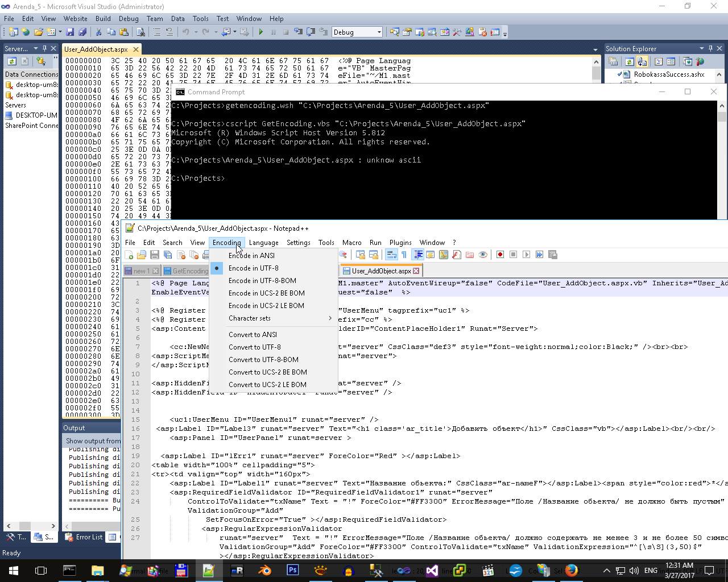The height and width of the screenshot is (582, 728).
Task: Open Visual Studio toolbar options overflow arrow
Action: point(505,33)
